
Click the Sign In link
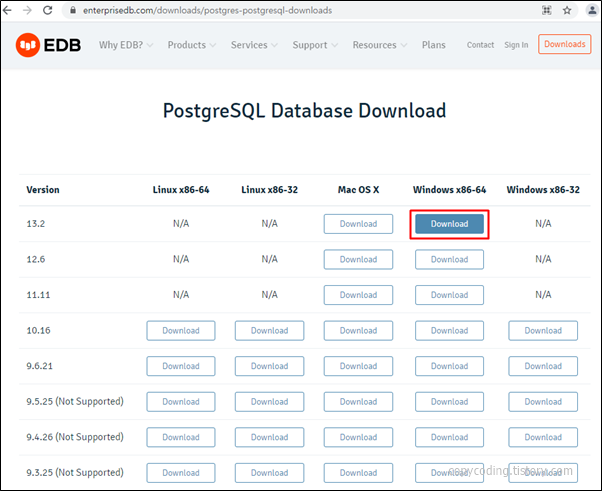pos(516,45)
